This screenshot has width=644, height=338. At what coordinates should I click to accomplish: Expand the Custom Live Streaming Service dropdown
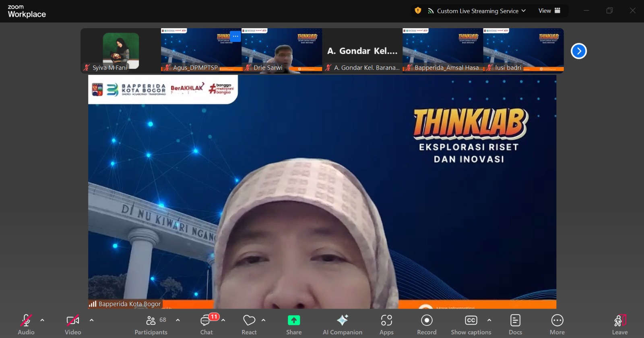pos(477,11)
